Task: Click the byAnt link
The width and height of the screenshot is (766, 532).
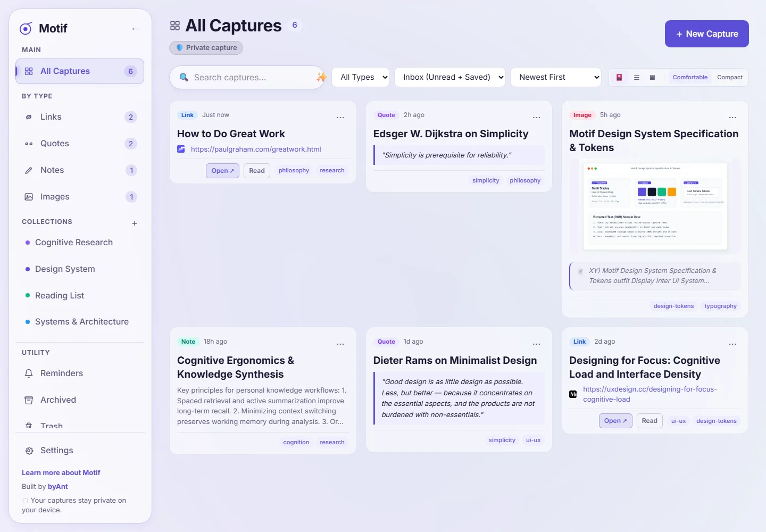Action: (x=58, y=487)
